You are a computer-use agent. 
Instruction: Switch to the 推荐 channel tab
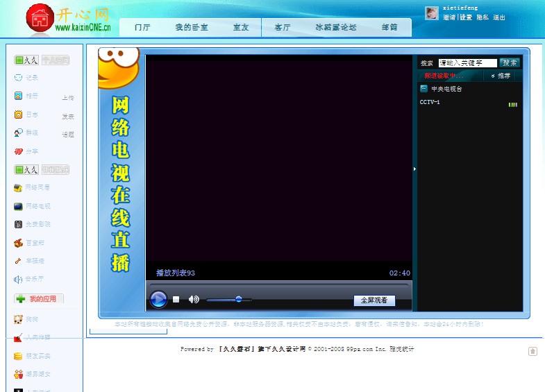tap(501, 76)
